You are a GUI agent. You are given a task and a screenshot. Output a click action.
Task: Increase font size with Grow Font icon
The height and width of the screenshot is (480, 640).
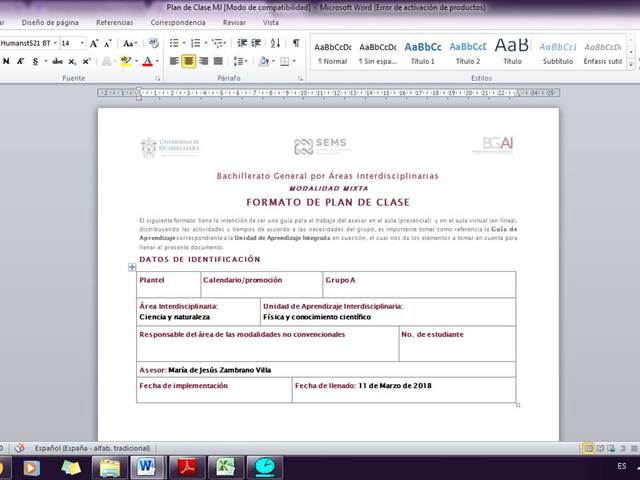94,43
